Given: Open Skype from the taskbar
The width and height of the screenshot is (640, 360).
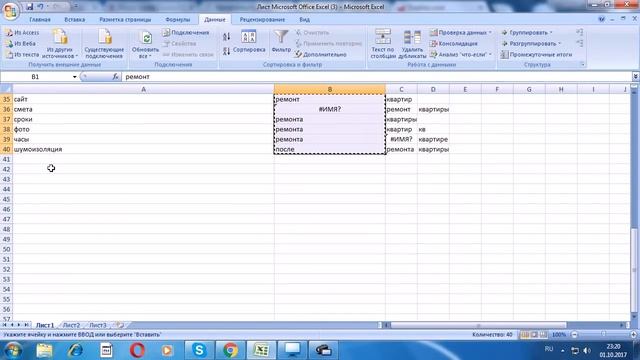Looking at the screenshot, I should tap(199, 350).
